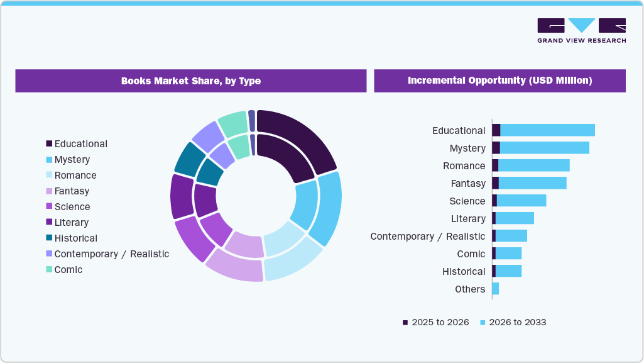Select the Incremental Opportunity header
This screenshot has width=644, height=363.
pos(500,81)
